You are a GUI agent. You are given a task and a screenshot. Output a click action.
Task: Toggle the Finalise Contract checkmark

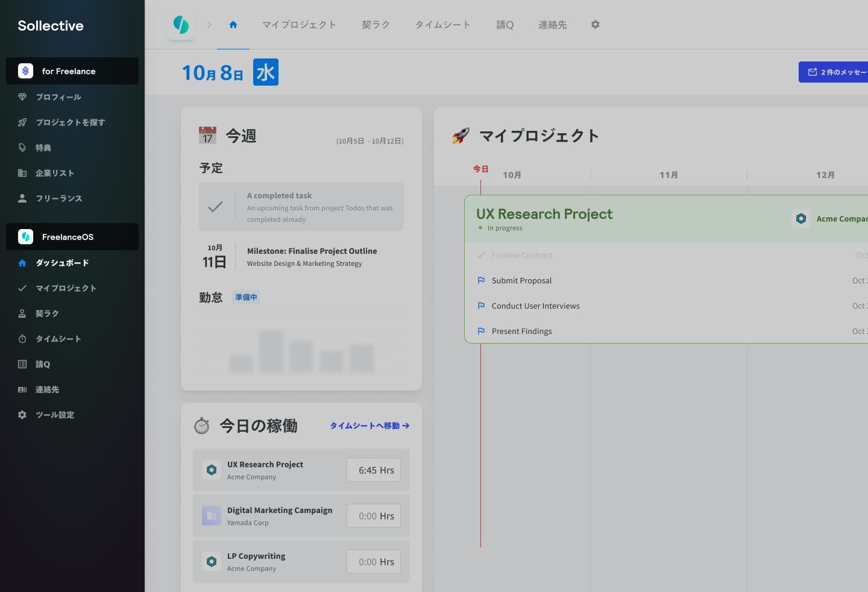(480, 256)
